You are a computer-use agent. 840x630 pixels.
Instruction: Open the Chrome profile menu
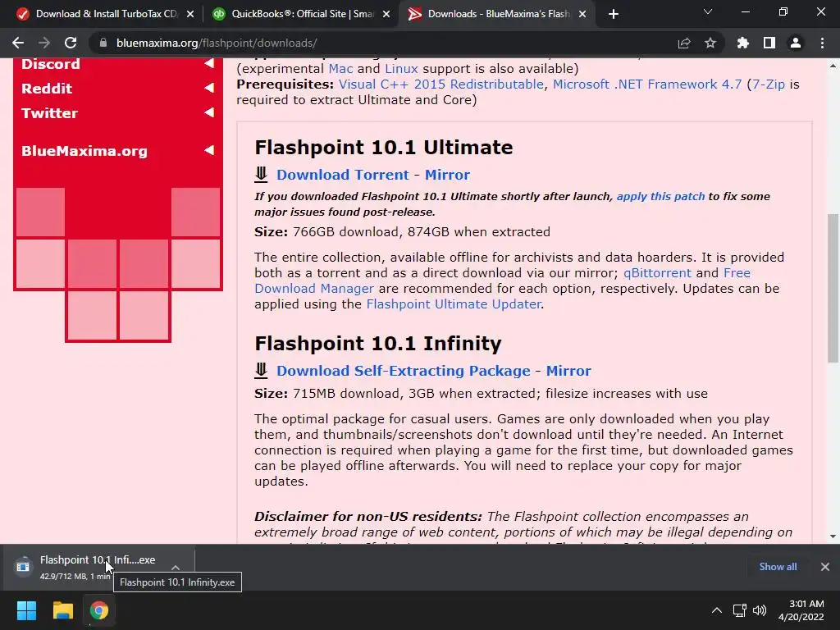pyautogui.click(x=796, y=43)
